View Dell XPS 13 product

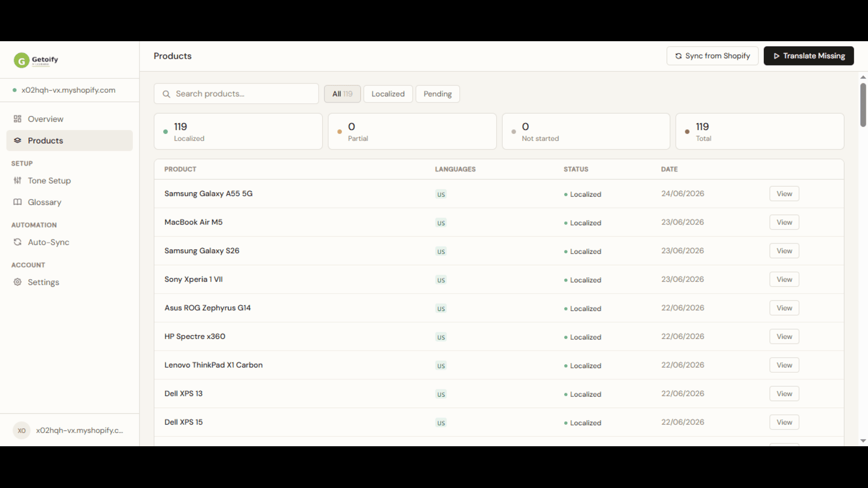point(784,394)
